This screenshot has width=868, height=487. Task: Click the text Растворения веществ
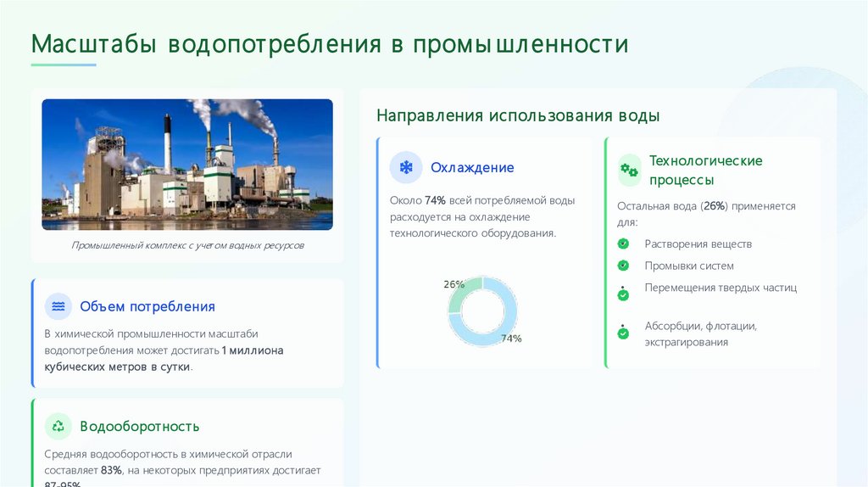pyautogui.click(x=698, y=243)
